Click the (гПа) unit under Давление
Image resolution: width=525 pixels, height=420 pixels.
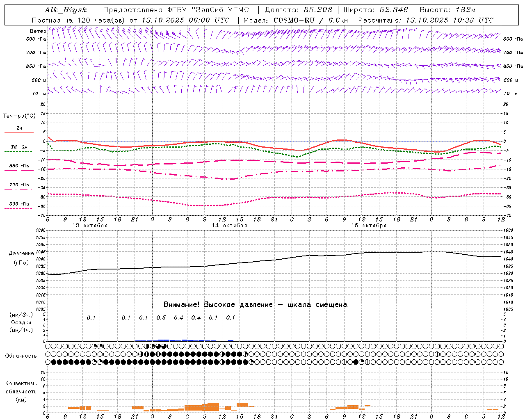click(x=21, y=263)
